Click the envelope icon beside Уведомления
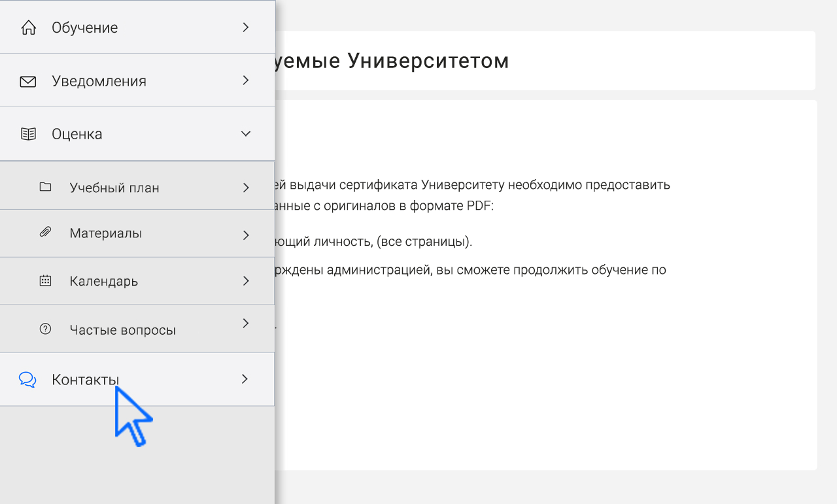This screenshot has height=504, width=837. [x=28, y=81]
